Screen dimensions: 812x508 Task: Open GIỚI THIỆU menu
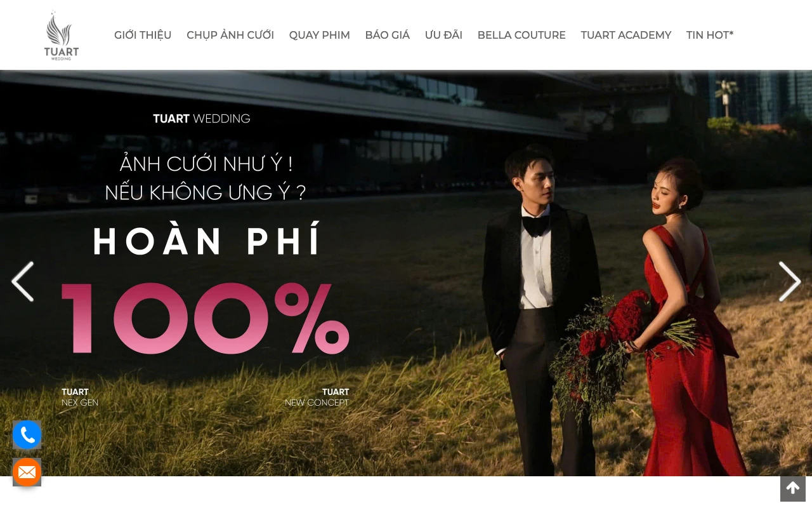pos(143,36)
